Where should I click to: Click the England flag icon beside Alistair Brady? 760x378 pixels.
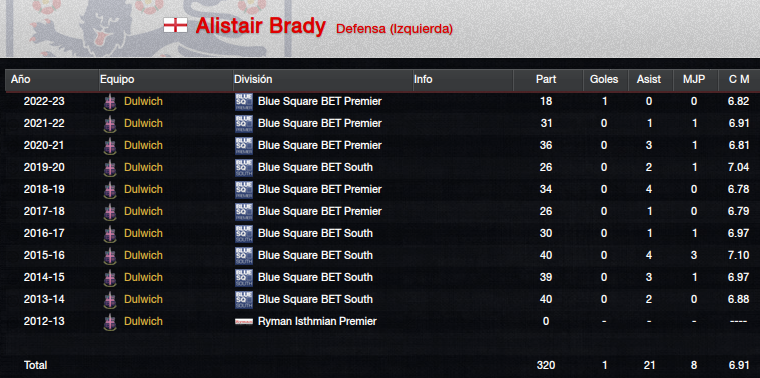(x=175, y=25)
